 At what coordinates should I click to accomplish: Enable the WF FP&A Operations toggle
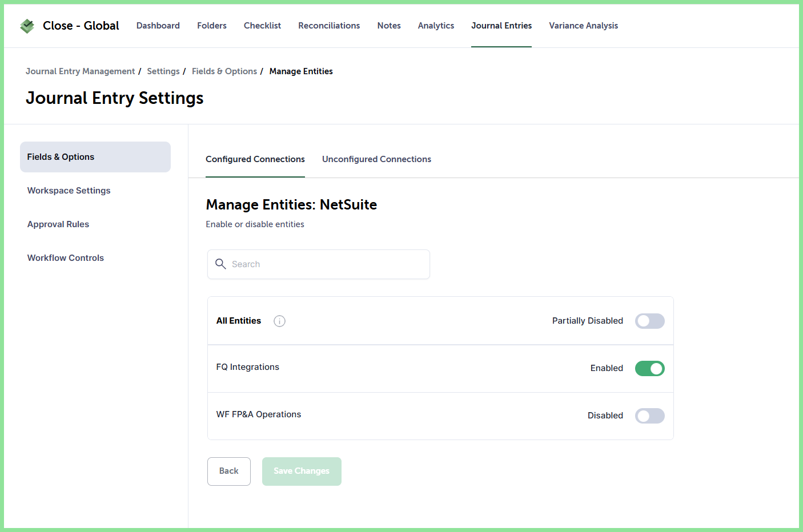coord(650,416)
